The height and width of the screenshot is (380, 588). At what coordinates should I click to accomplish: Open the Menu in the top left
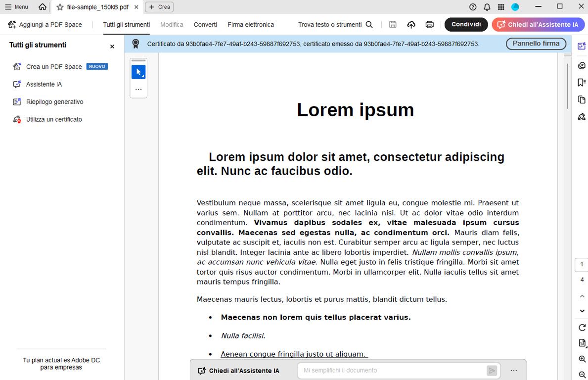point(16,7)
